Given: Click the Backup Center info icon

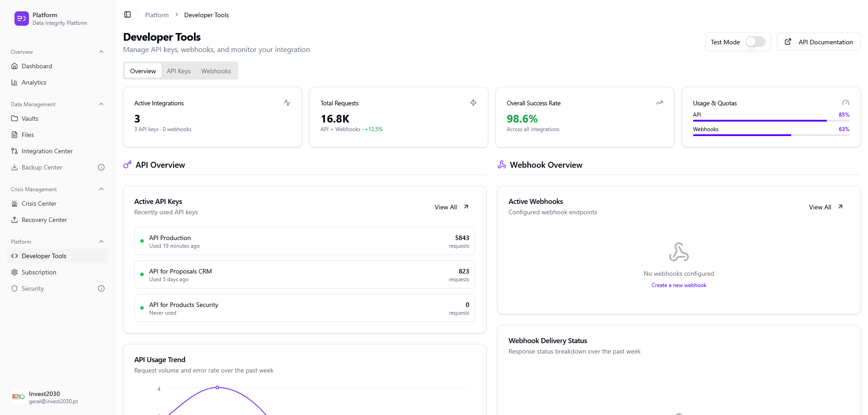Looking at the screenshot, I should pos(101,167).
